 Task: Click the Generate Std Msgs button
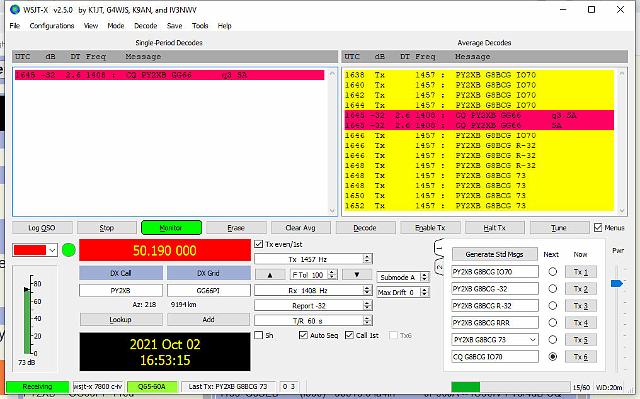(495, 254)
